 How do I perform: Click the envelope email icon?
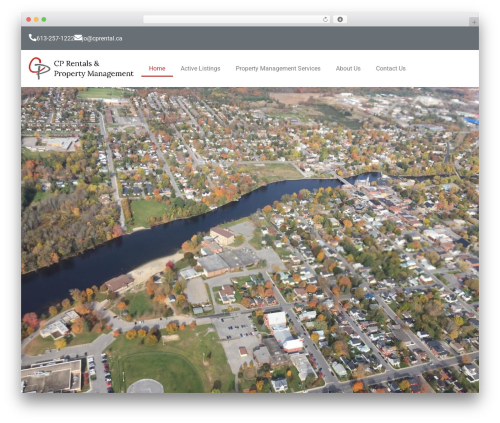point(78,38)
